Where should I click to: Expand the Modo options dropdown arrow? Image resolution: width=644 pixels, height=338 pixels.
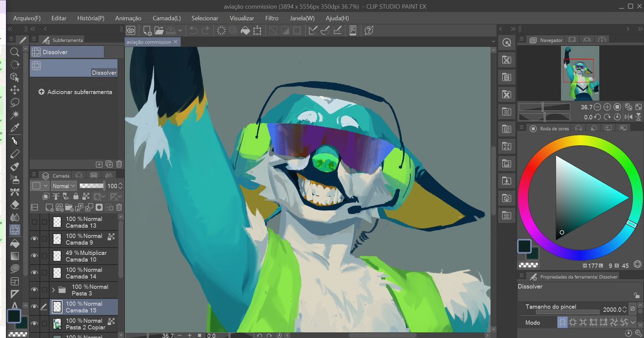[633, 322]
